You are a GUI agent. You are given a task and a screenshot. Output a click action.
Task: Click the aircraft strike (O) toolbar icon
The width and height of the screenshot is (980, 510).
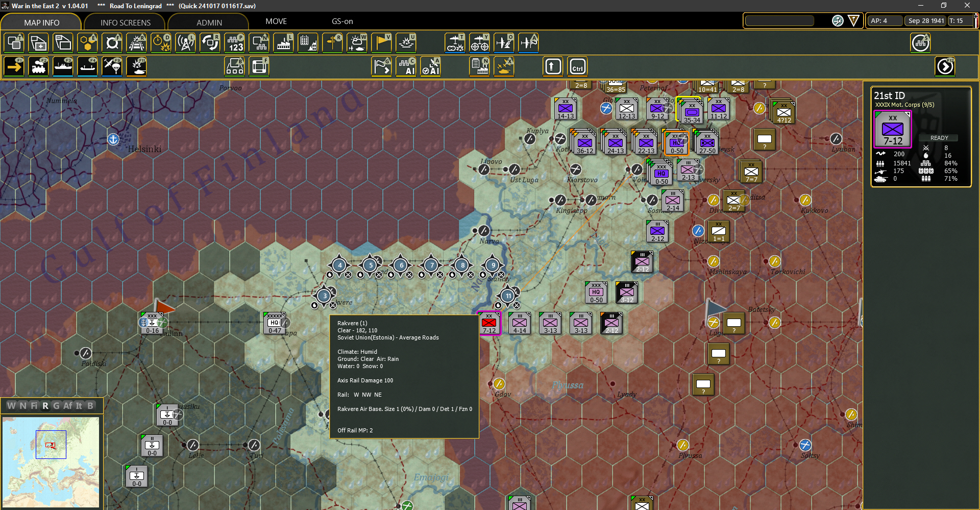[504, 43]
